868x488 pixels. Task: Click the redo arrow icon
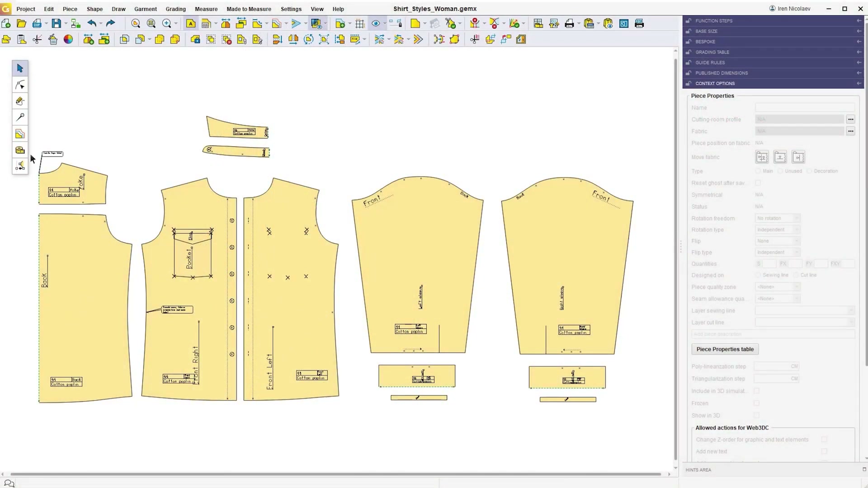point(110,23)
